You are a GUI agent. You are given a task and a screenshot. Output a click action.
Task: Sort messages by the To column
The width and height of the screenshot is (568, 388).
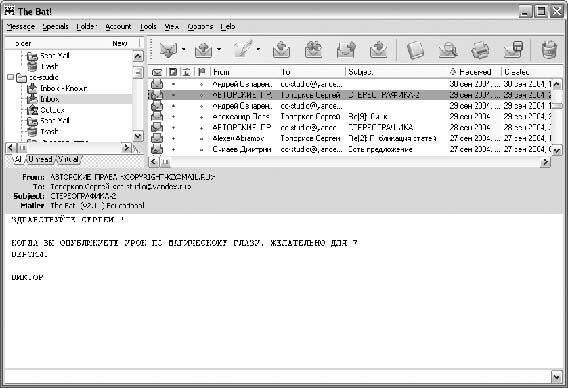tap(312, 72)
